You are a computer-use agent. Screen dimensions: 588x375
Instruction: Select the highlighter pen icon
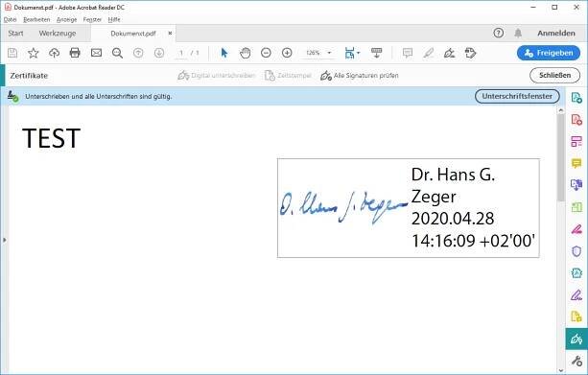click(x=428, y=53)
